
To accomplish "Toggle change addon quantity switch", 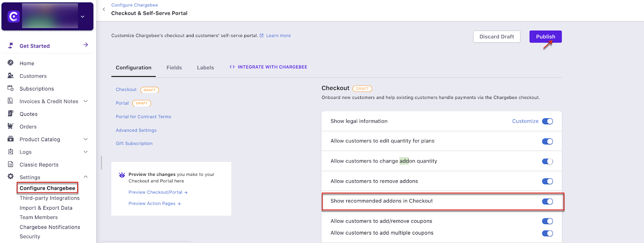I will [x=547, y=161].
